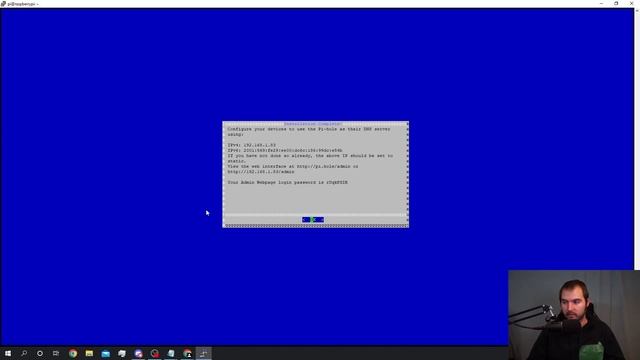The width and height of the screenshot is (640, 360).
Task: Open the Mail app from the taskbar
Action: point(106,353)
